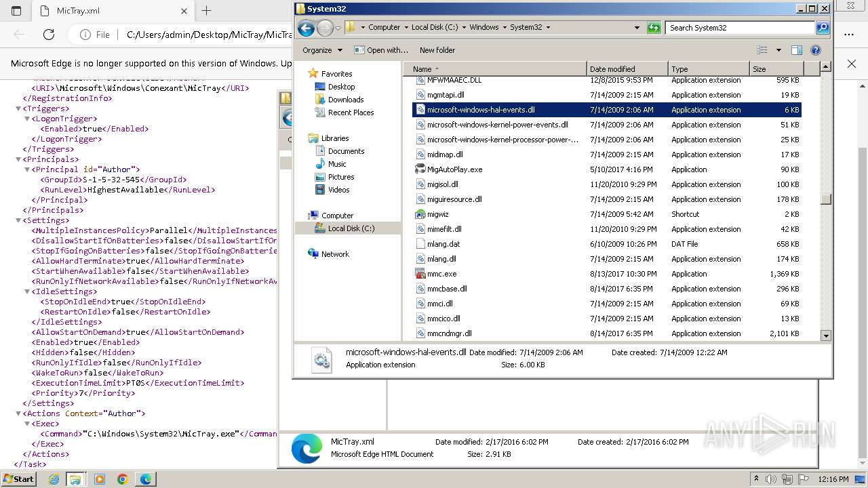Open Internet Explorer from the taskbar
The width and height of the screenshot is (868, 488).
click(54, 479)
